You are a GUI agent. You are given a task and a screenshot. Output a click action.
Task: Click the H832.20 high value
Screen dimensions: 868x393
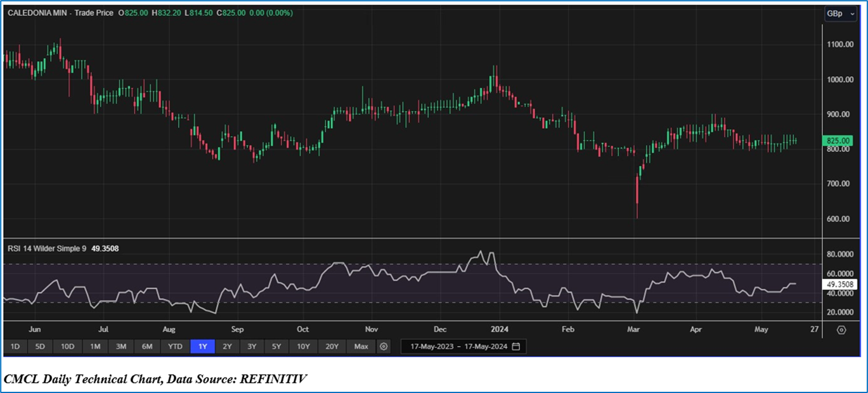click(166, 13)
